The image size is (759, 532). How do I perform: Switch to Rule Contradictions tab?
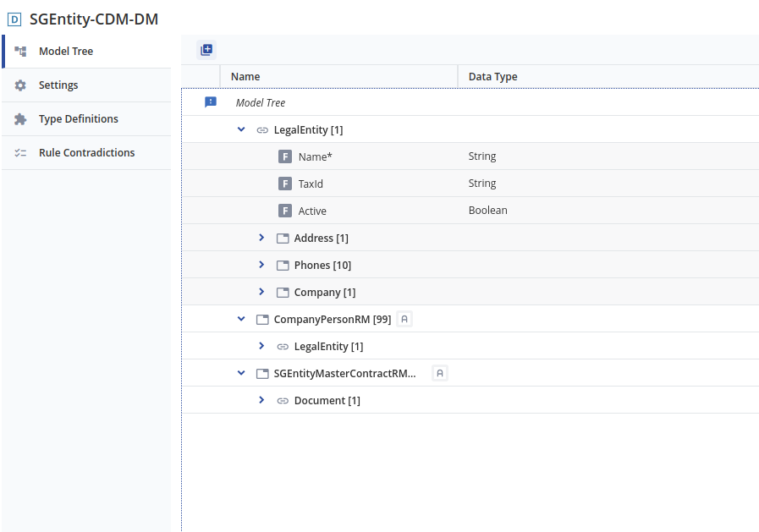tap(87, 153)
